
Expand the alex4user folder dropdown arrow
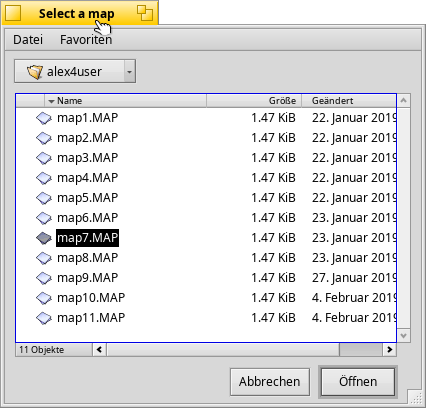pos(130,71)
